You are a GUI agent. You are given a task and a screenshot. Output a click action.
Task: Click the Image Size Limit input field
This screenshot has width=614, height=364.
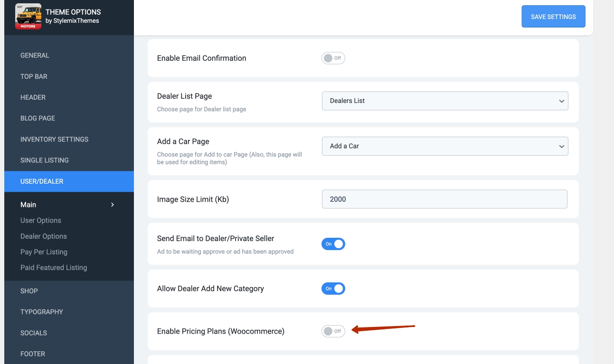click(x=444, y=199)
